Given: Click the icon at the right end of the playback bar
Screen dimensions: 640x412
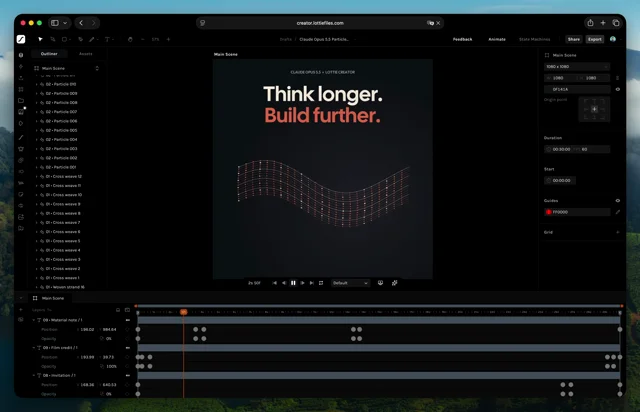Looking at the screenshot, I should point(394,283).
